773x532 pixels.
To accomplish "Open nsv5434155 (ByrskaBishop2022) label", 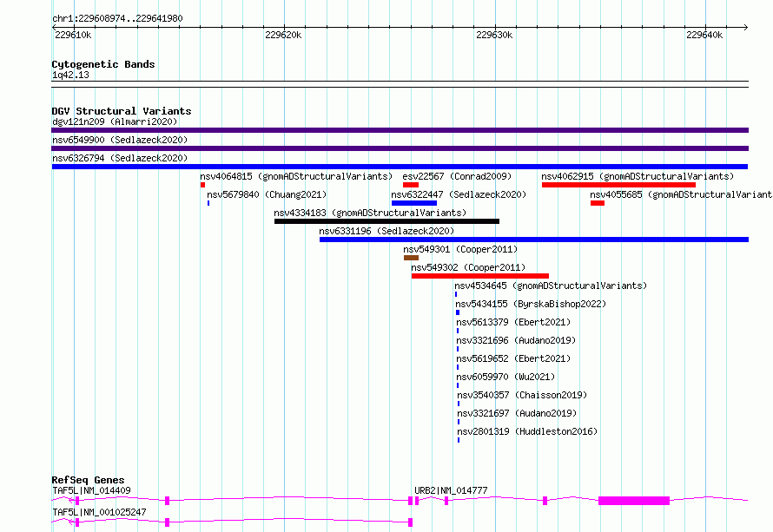I will click(x=531, y=304).
